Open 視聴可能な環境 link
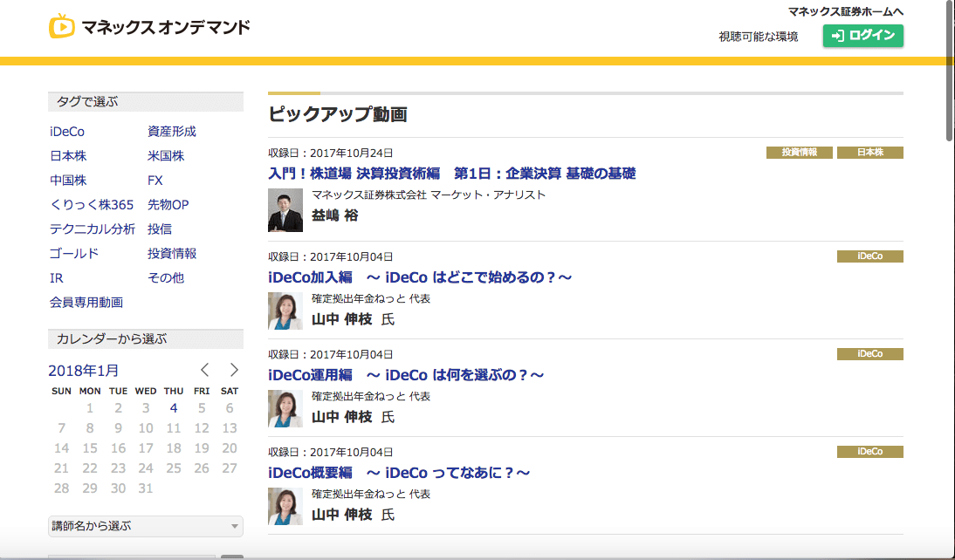955x560 pixels. (x=758, y=37)
